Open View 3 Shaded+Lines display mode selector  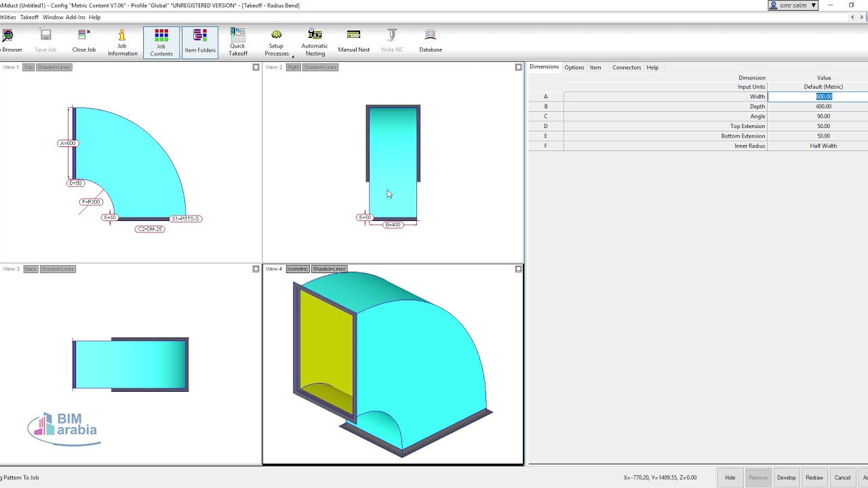pyautogui.click(x=58, y=269)
